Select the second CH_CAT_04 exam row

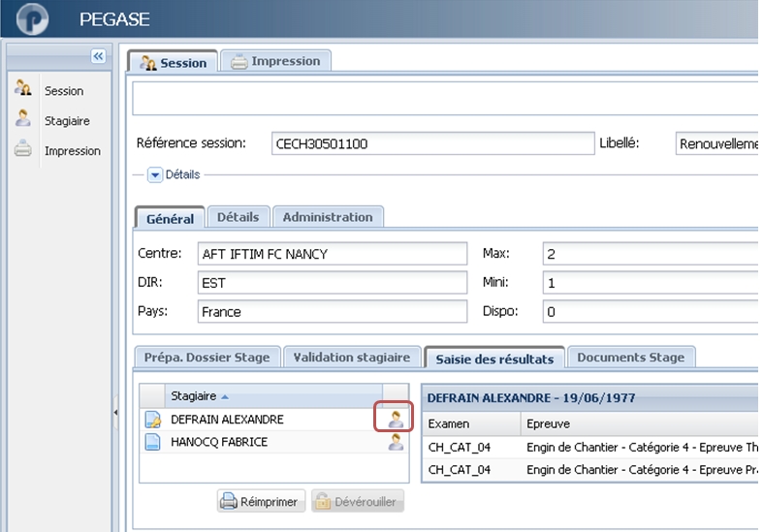(x=590, y=469)
